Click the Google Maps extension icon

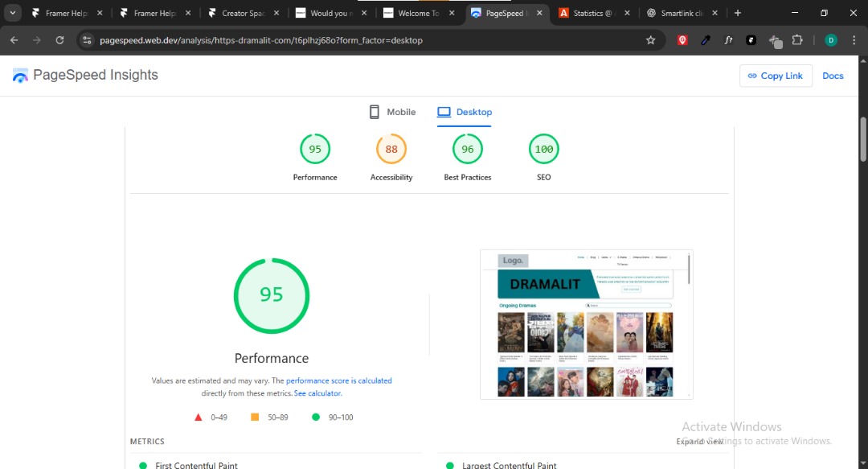[682, 39]
